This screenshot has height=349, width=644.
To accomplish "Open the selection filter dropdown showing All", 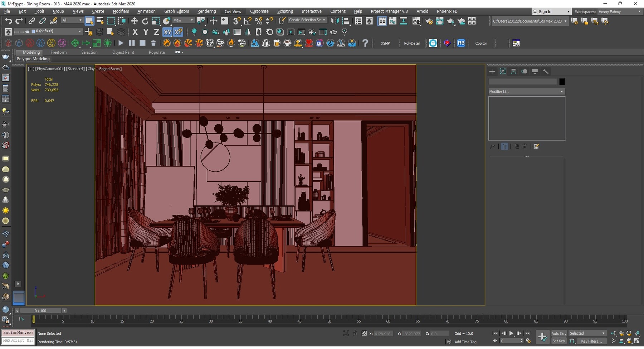I will click(72, 20).
